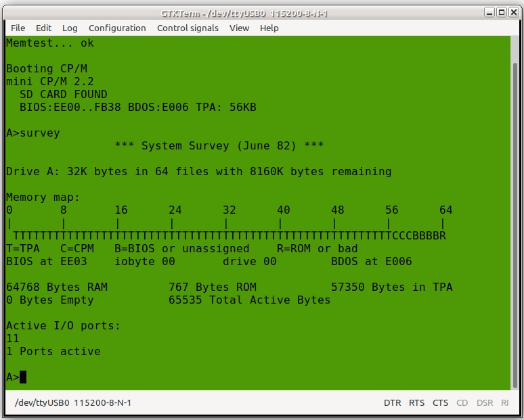Screen dimensions: 524x420
Task: Click the GTKTerm title bar text
Action: [x=244, y=14]
